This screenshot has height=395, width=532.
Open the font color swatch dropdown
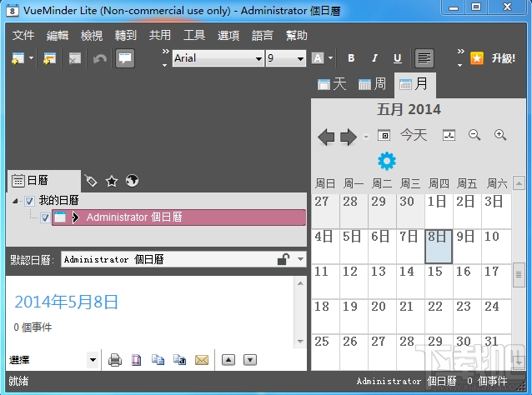pos(323,58)
